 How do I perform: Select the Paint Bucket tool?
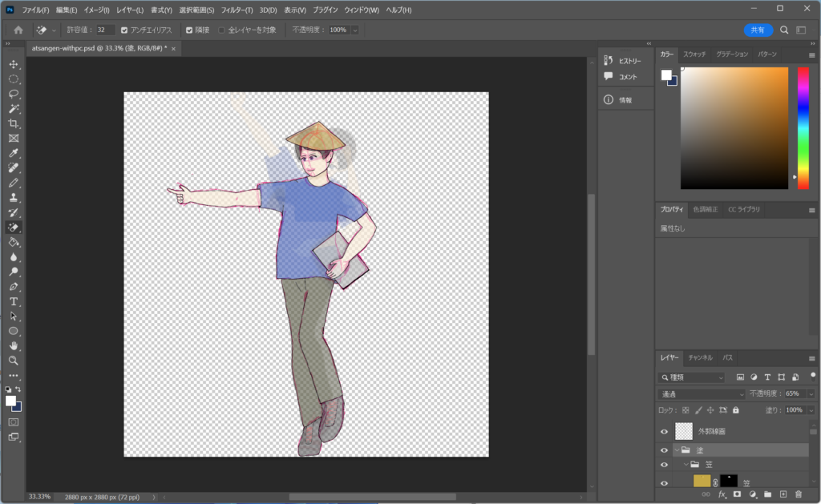[x=14, y=242]
